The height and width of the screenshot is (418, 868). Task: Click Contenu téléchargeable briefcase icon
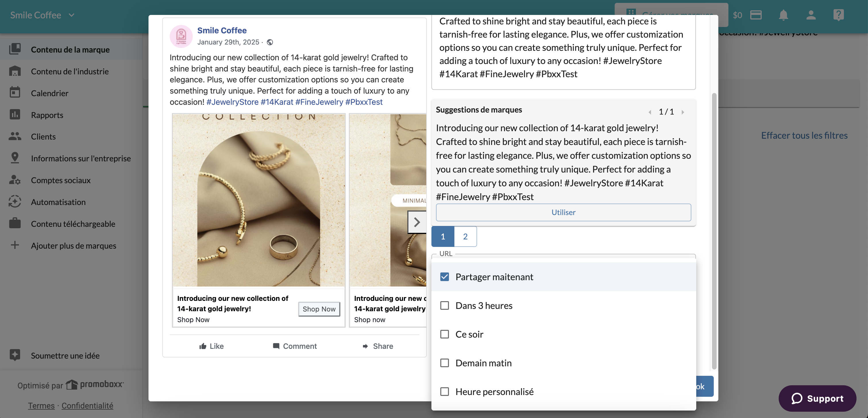coord(15,223)
